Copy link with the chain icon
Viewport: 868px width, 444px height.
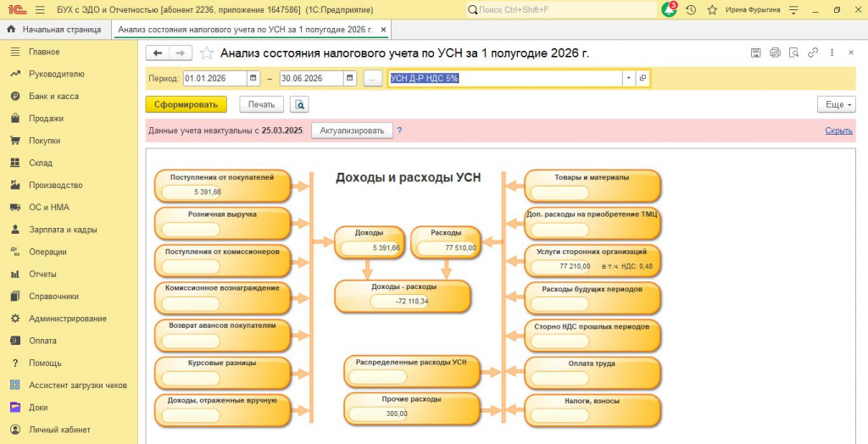[x=813, y=53]
